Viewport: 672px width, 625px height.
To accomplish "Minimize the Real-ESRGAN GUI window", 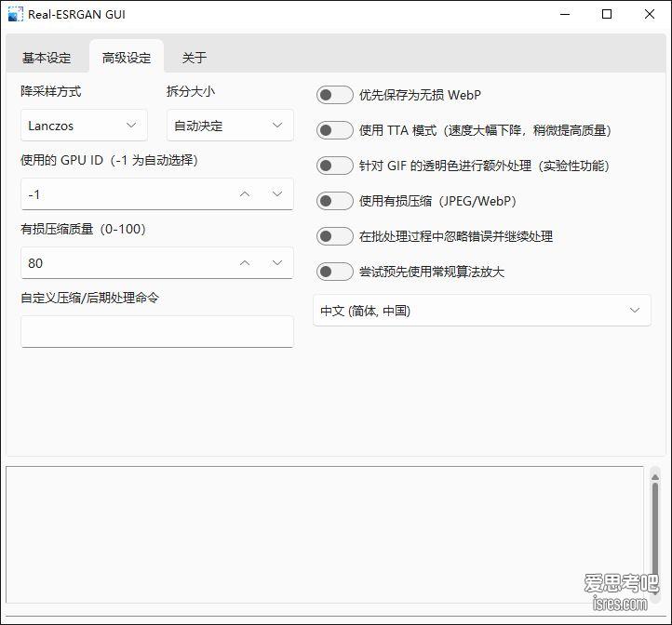I will (x=565, y=14).
